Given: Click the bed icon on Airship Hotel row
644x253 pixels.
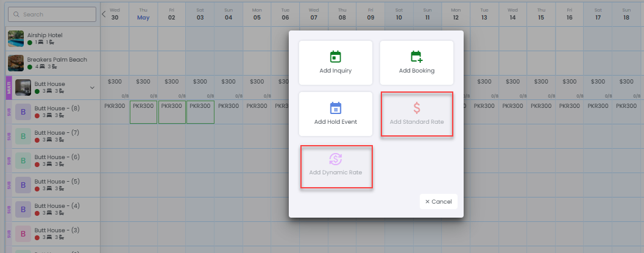Looking at the screenshot, I should click(x=40, y=42).
